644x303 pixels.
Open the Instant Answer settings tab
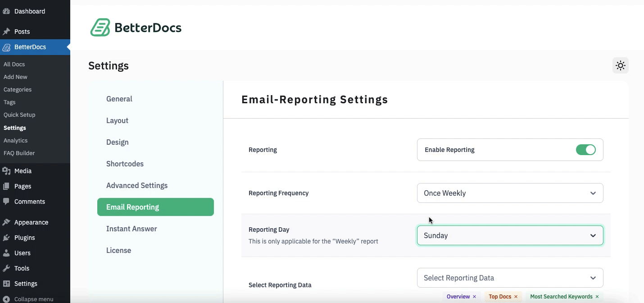point(132,229)
